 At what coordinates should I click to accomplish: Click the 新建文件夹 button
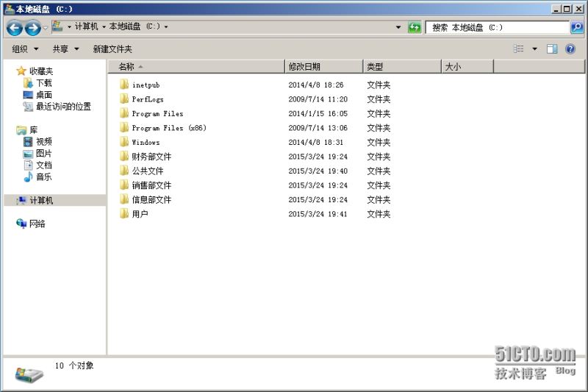[112, 49]
